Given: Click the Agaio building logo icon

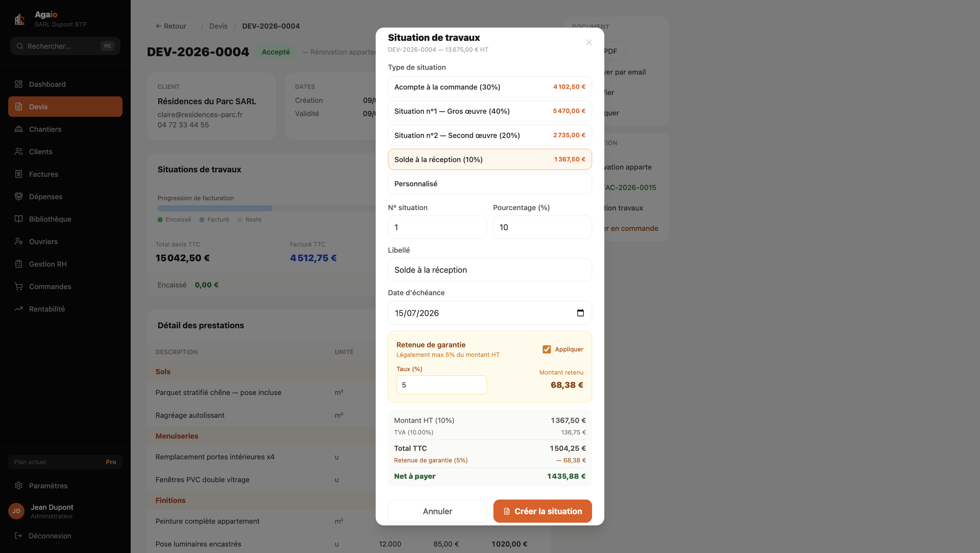Looking at the screenshot, I should coord(19,19).
